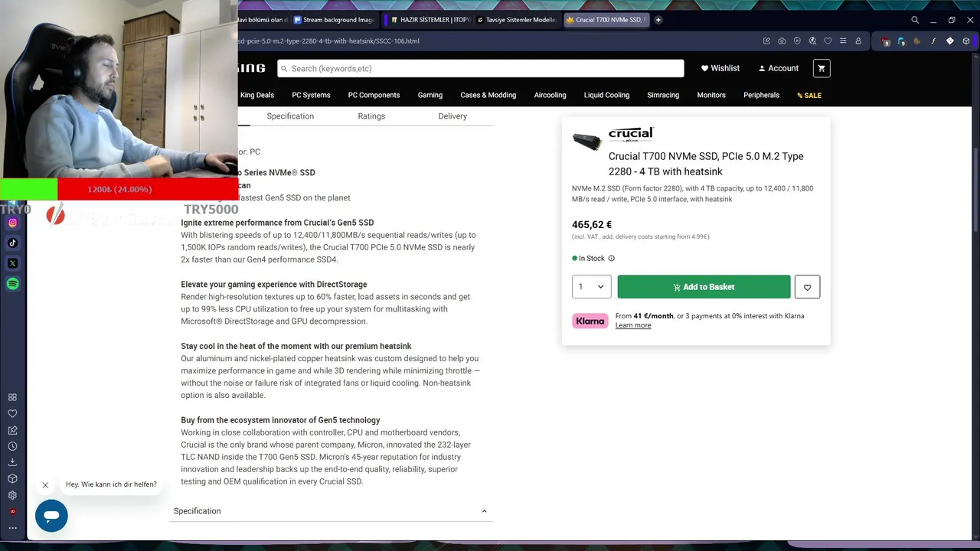The width and height of the screenshot is (980, 551).
Task: Dismiss the chat greeting popup
Action: click(45, 484)
